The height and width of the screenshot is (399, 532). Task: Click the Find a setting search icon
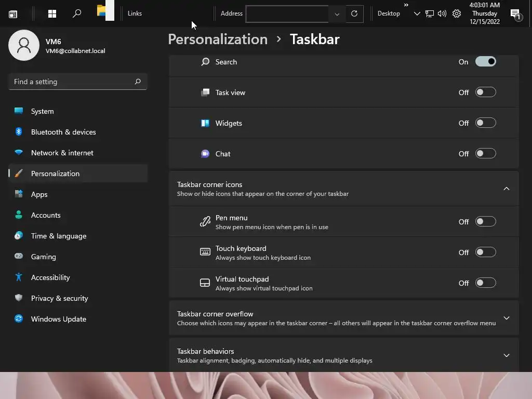point(138,82)
